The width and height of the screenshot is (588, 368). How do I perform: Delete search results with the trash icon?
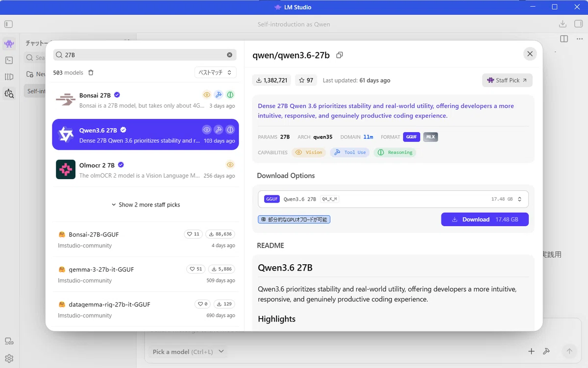(x=91, y=72)
